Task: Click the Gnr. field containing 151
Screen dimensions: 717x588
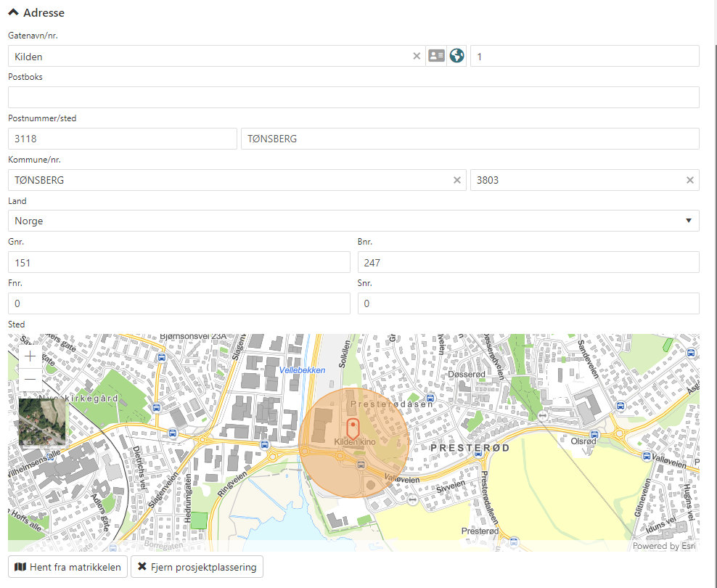Action: point(179,262)
